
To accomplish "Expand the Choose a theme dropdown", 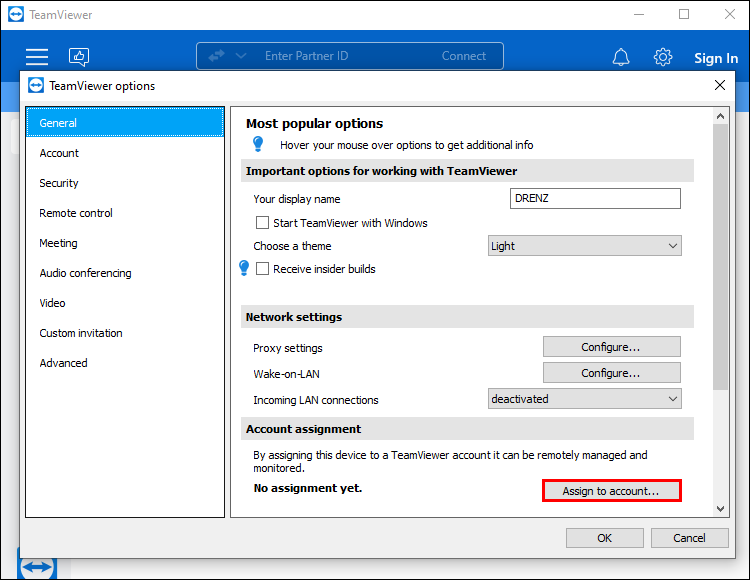I will coord(584,246).
